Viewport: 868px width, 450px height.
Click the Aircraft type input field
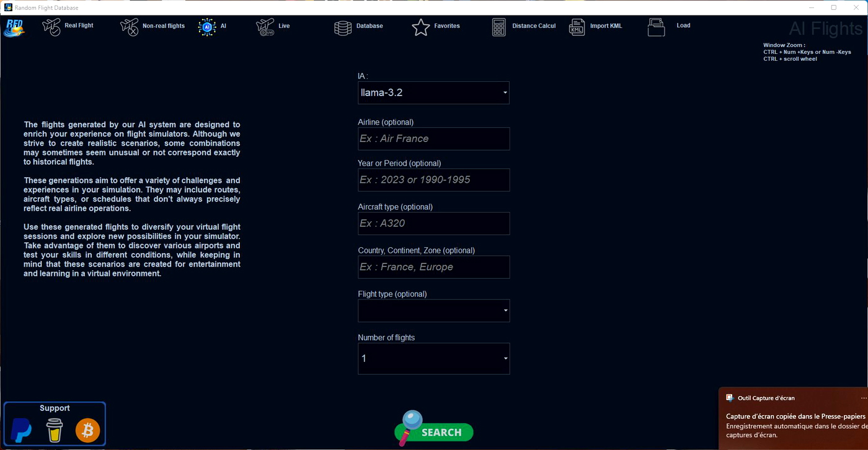433,223
